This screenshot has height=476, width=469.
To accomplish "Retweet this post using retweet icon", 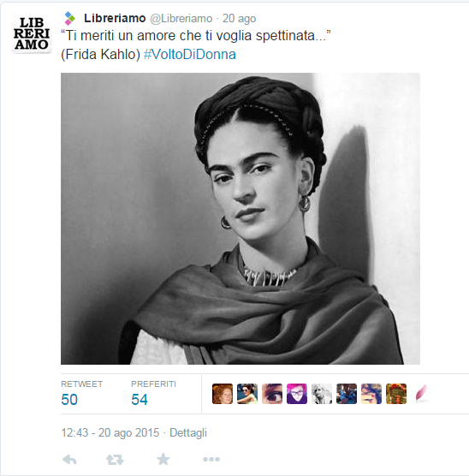I will 115,460.
